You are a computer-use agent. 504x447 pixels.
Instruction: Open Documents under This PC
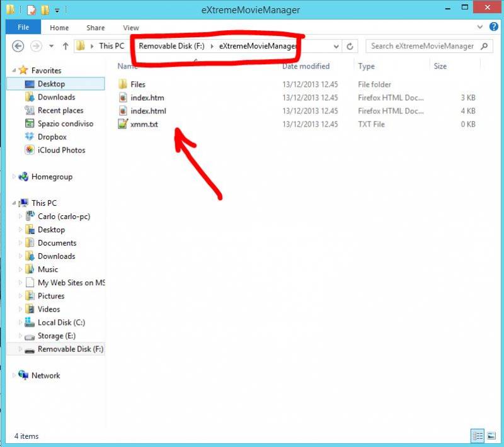(57, 243)
